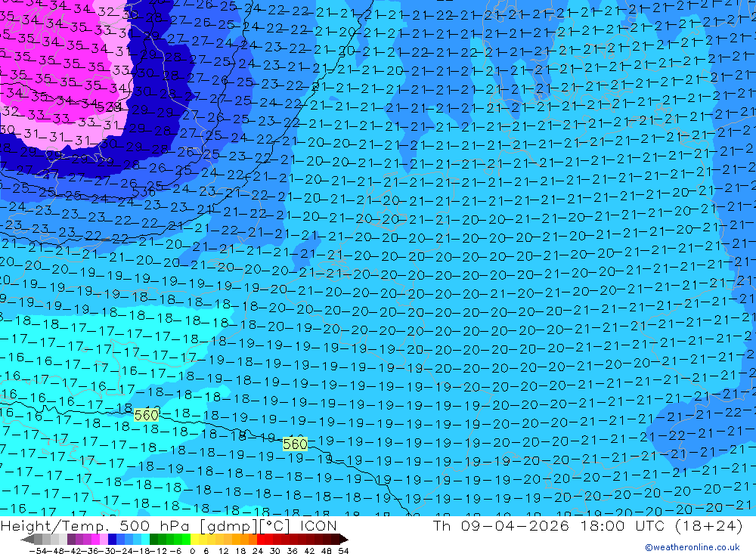The image size is (756, 554).
Task: Click the '54' value at legend end
Action: click(343, 551)
